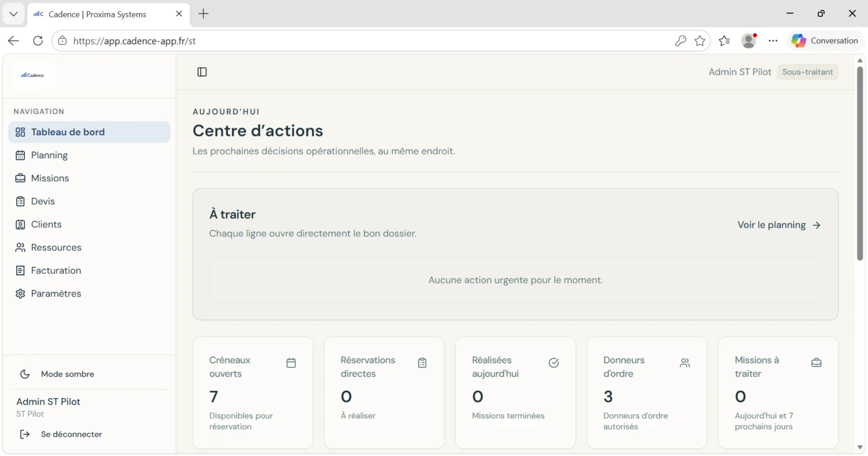View site information lock icon
The width and height of the screenshot is (868, 456).
coord(62,41)
